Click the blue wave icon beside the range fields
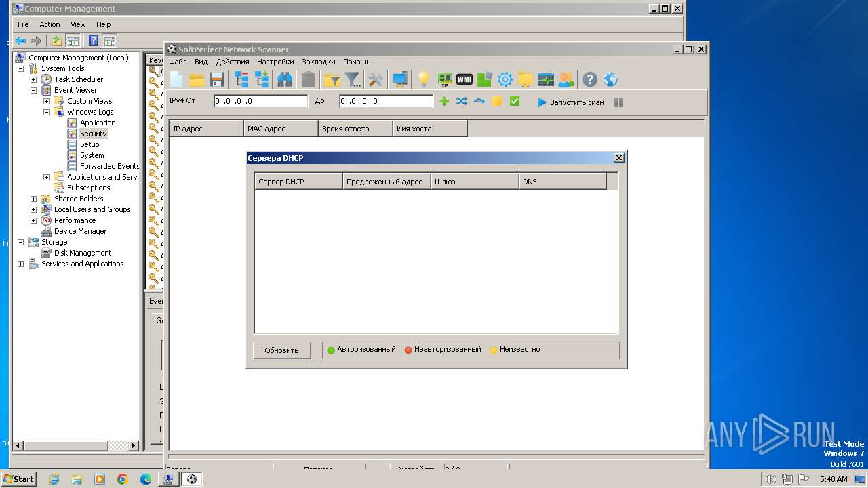Image resolution: width=868 pixels, height=488 pixels. 479,101
